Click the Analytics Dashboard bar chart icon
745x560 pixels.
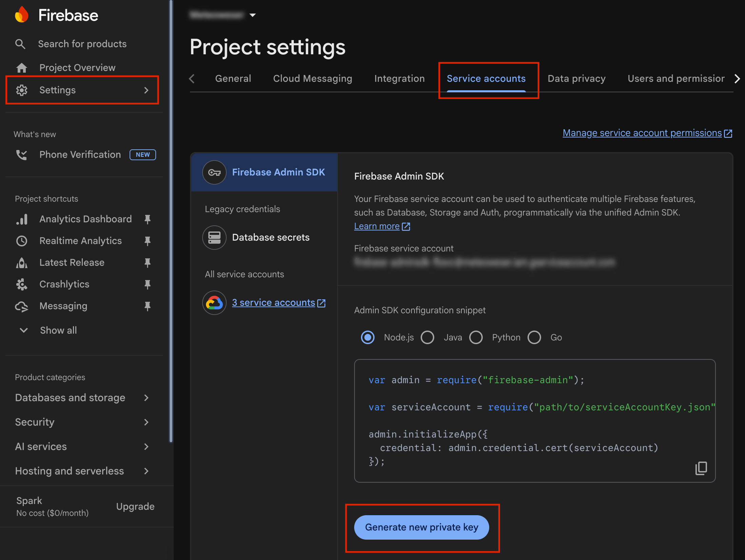(x=22, y=219)
